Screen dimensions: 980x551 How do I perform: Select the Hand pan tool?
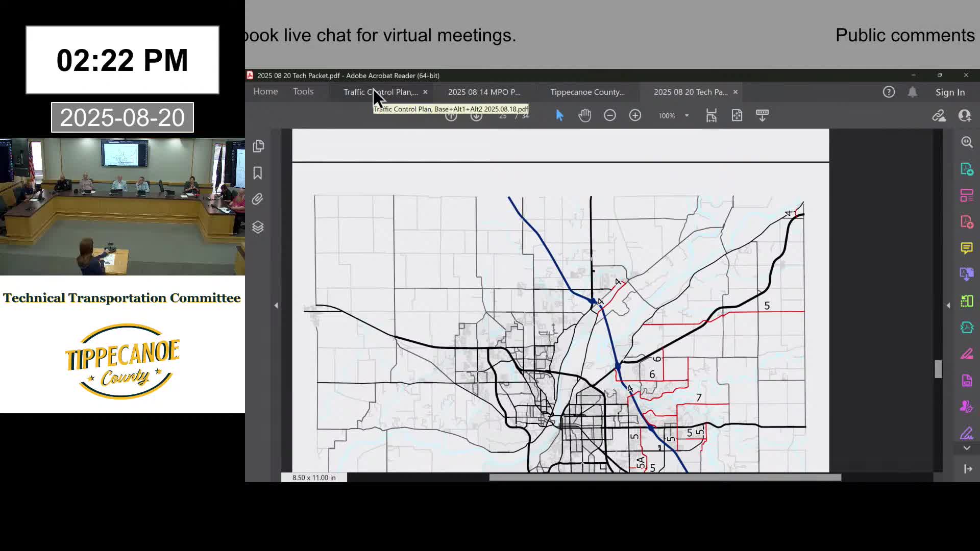[x=584, y=116]
